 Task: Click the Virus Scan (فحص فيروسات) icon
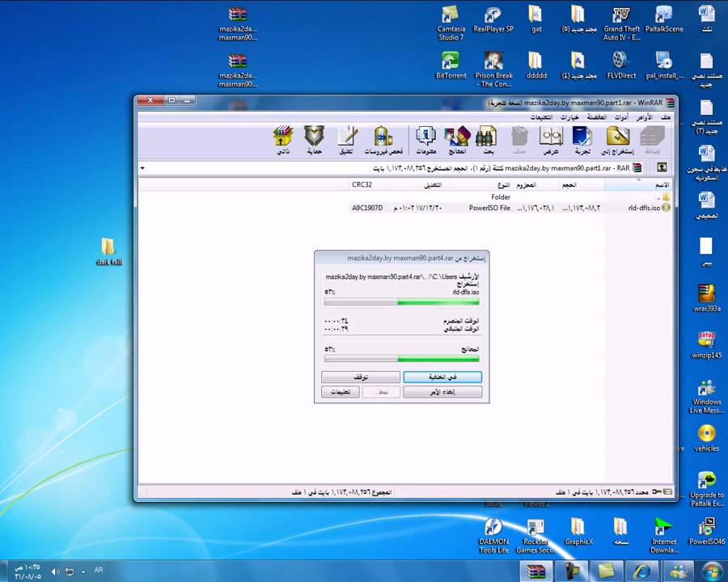pos(383,140)
